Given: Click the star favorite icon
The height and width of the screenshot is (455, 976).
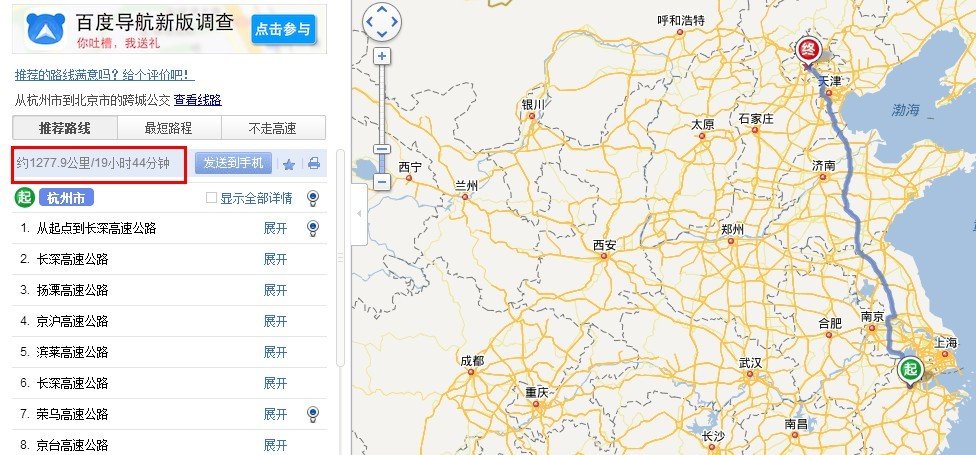Looking at the screenshot, I should pos(289,164).
